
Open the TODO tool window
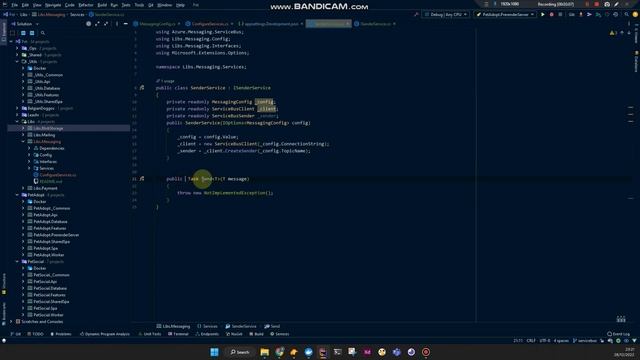[35, 334]
